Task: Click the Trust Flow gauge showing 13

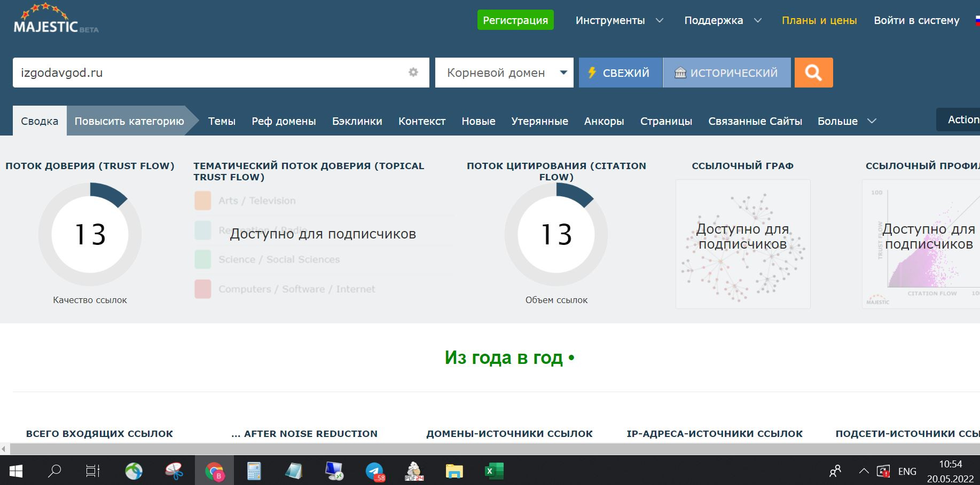Action: 90,234
